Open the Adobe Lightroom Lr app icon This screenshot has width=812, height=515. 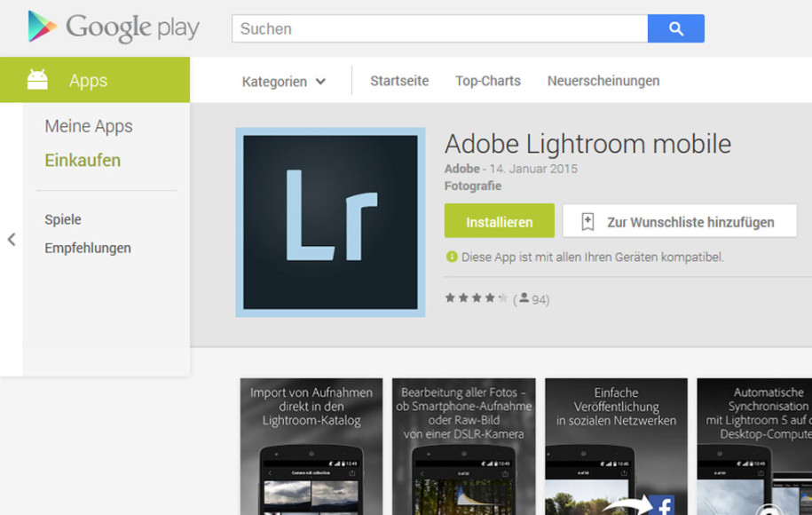pyautogui.click(x=330, y=222)
